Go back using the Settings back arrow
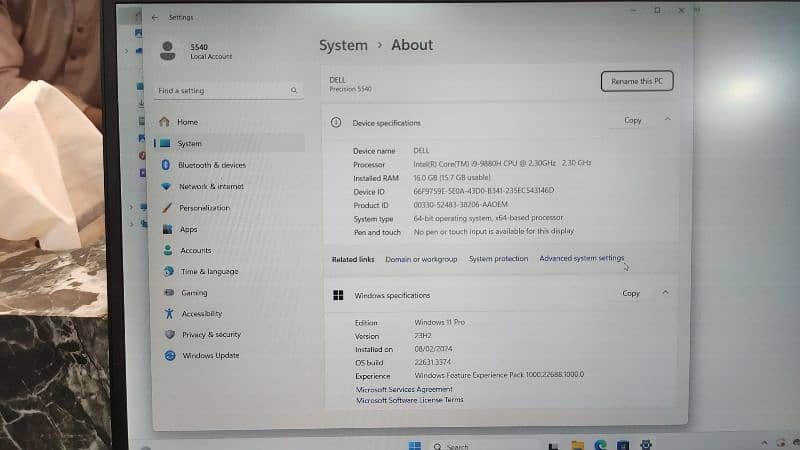Image resolution: width=800 pixels, height=450 pixels. [x=154, y=17]
